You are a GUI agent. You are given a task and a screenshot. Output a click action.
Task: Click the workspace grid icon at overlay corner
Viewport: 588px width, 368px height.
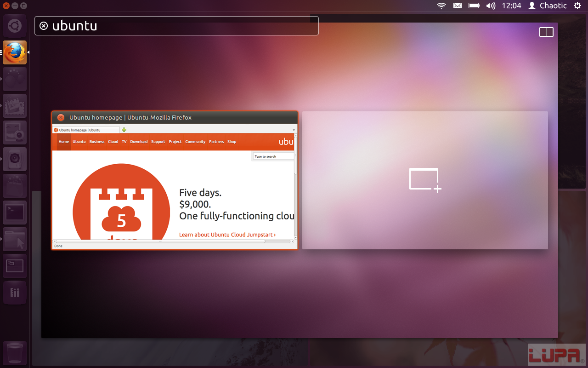[x=546, y=32]
